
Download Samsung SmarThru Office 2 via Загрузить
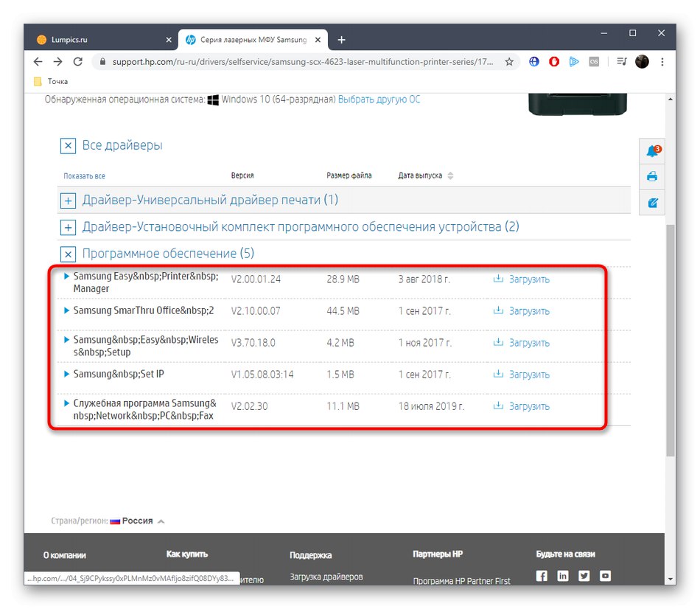tap(522, 311)
